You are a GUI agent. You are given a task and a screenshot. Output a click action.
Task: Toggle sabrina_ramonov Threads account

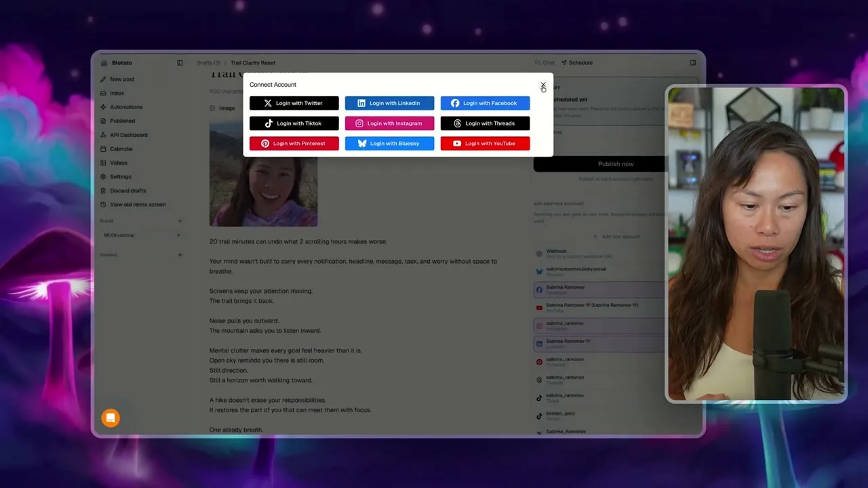pyautogui.click(x=616, y=380)
